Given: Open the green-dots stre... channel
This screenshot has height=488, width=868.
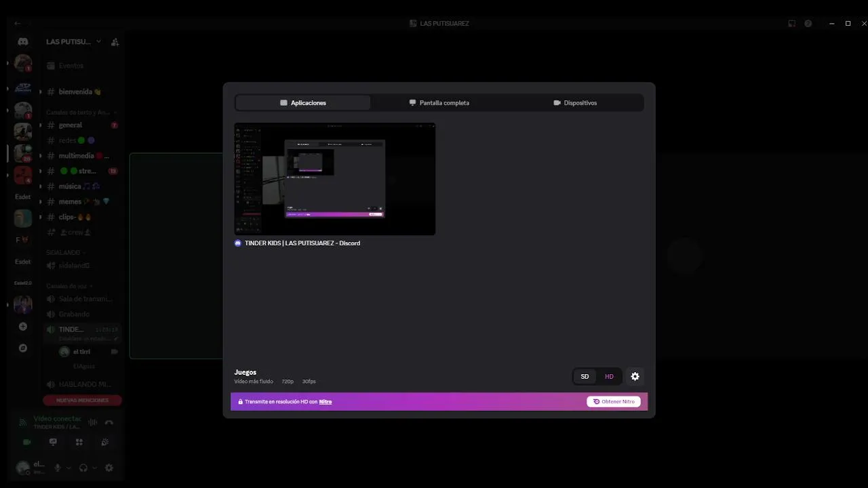Looking at the screenshot, I should [81, 171].
